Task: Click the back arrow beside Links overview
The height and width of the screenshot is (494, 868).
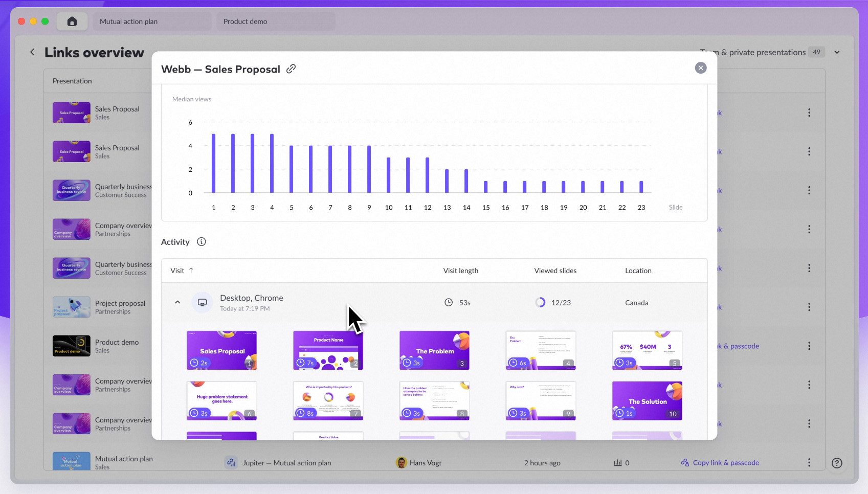Action: [32, 52]
